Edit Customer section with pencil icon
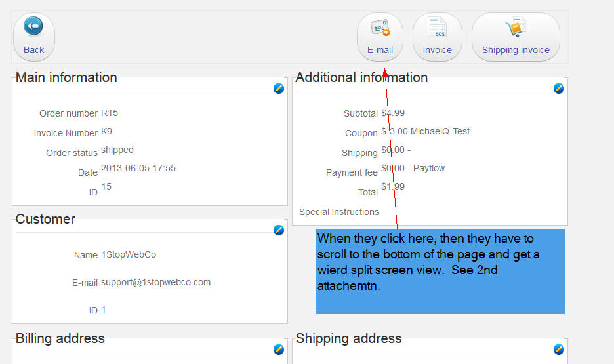This screenshot has width=614, height=364. pyautogui.click(x=279, y=230)
